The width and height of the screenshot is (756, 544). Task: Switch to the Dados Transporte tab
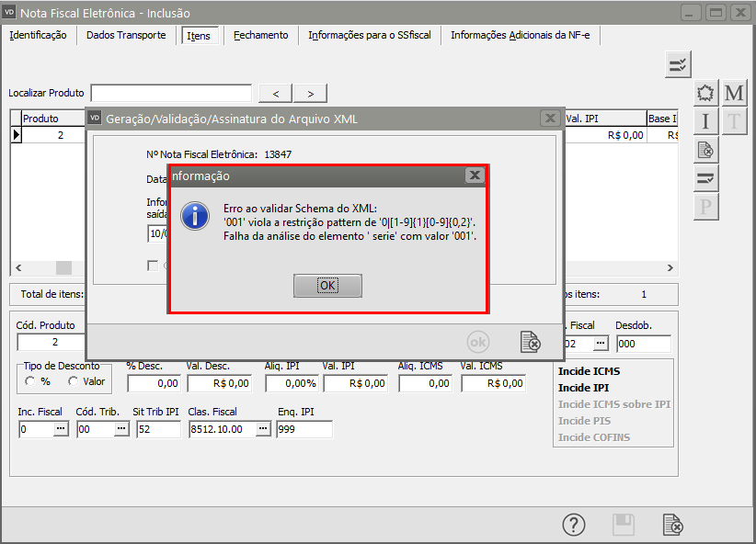(x=126, y=35)
